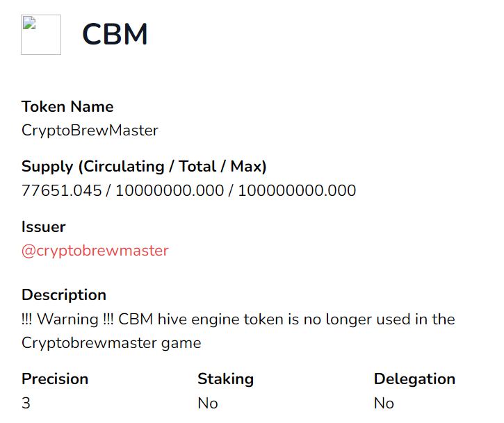Click the Delegation label
This screenshot has width=504, height=423.
coord(414,379)
